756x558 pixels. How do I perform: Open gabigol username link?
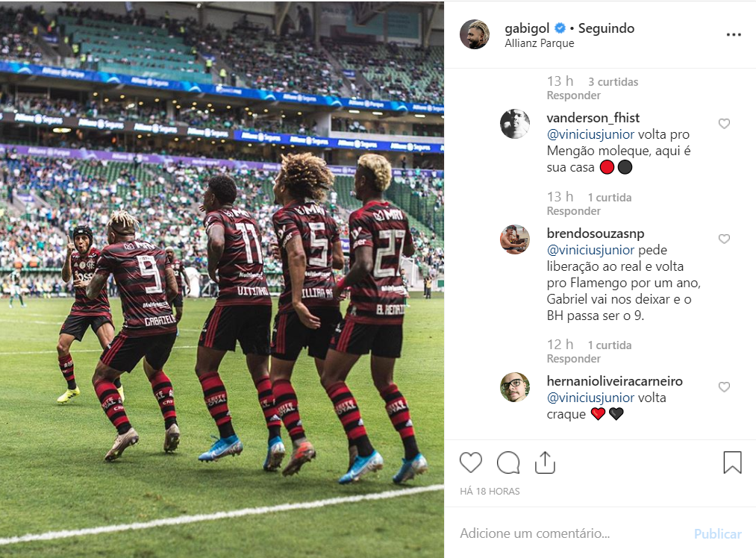click(x=527, y=28)
